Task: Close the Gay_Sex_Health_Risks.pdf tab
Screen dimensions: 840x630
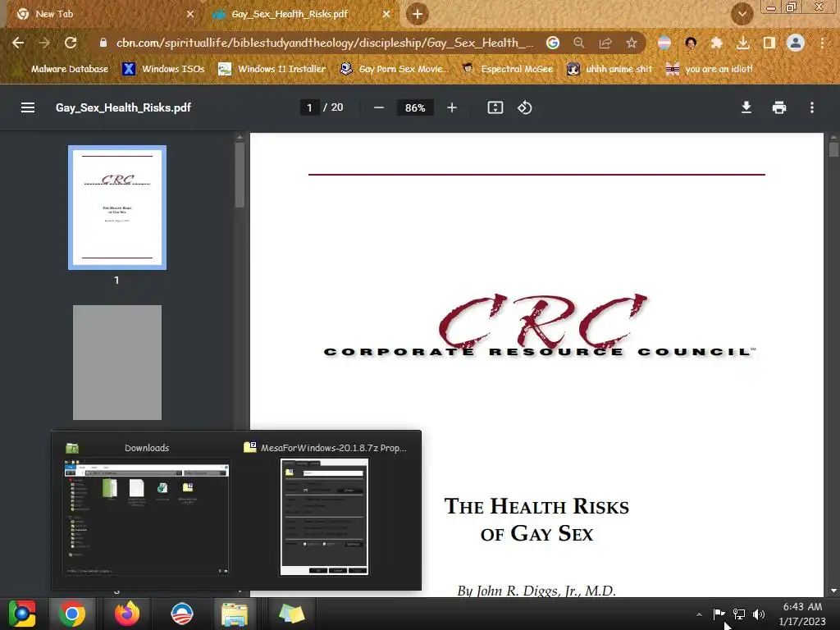Action: 386,14
